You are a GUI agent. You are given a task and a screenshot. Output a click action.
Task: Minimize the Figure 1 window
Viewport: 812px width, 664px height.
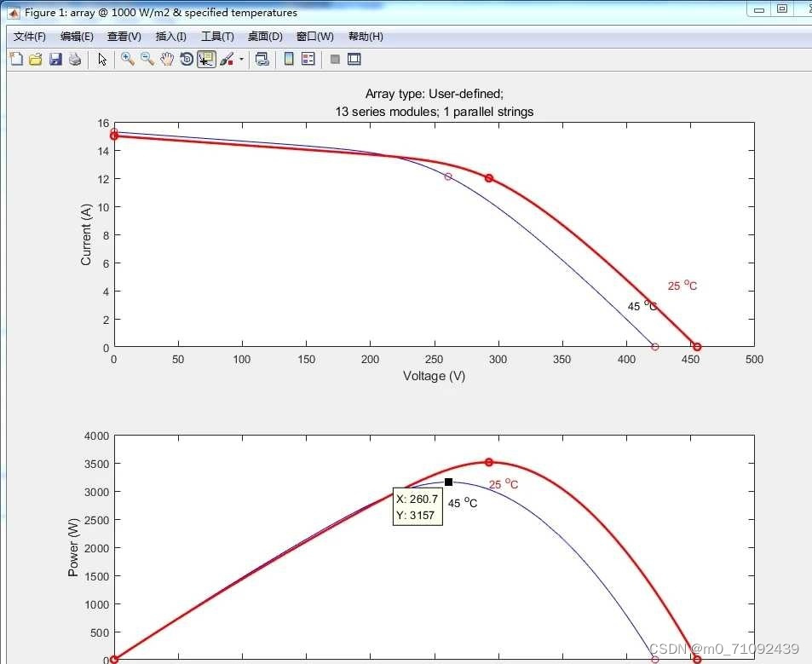(x=759, y=9)
